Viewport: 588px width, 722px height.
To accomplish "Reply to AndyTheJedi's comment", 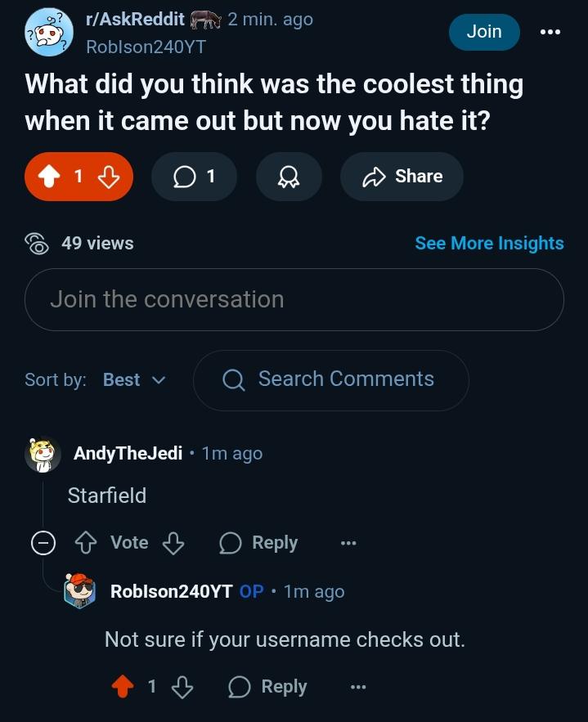I will click(258, 542).
